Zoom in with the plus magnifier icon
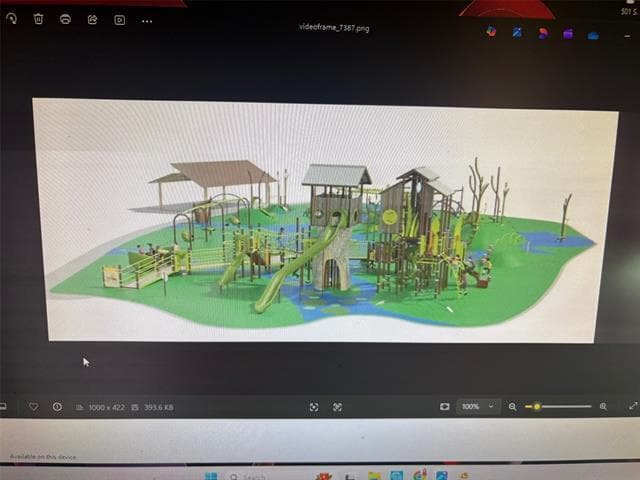The height and width of the screenshot is (480, 640). pyautogui.click(x=603, y=407)
